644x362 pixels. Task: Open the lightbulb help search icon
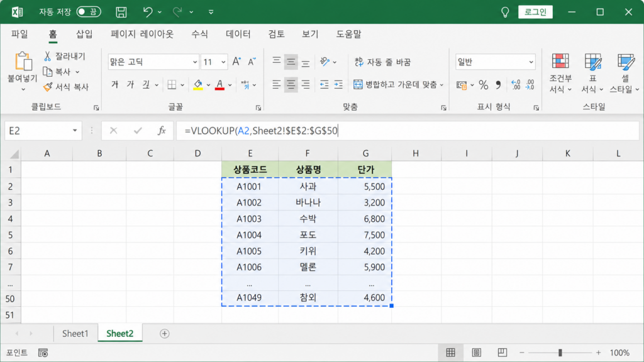coord(505,12)
